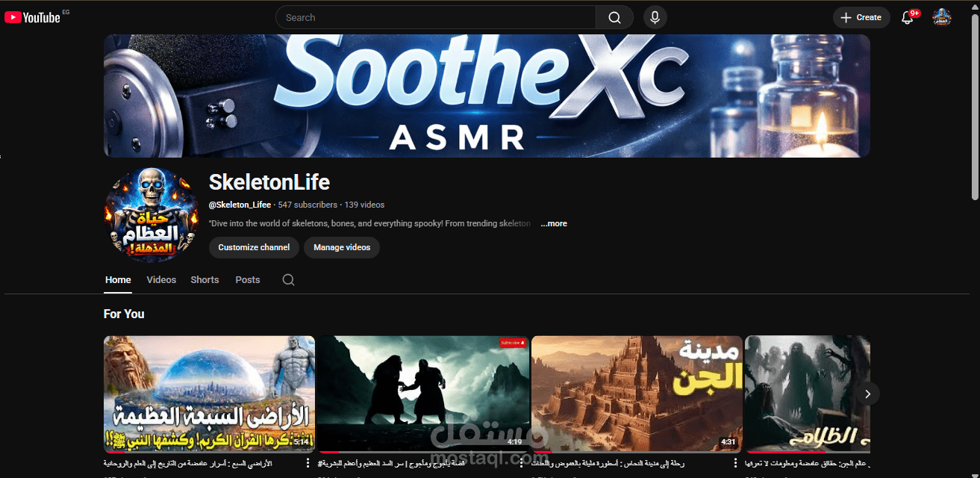Click Manage videos button
Screen dimensions: 980x478
[x=342, y=247]
